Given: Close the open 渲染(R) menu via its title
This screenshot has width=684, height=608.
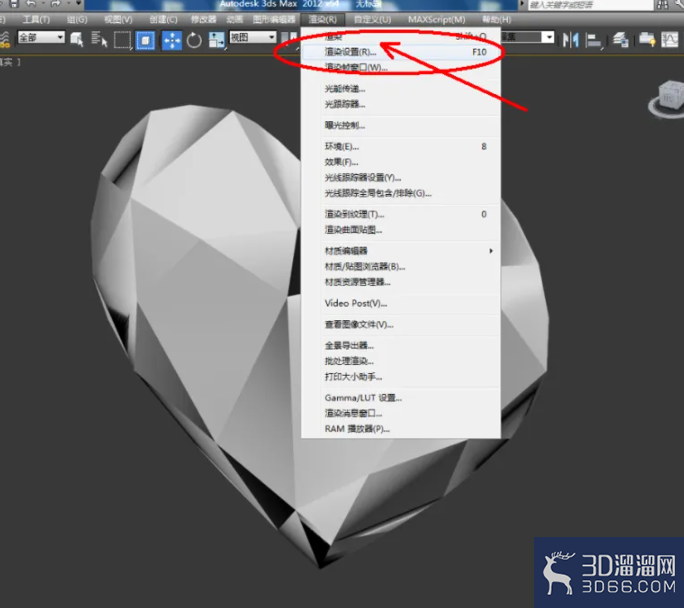Looking at the screenshot, I should coord(322,20).
